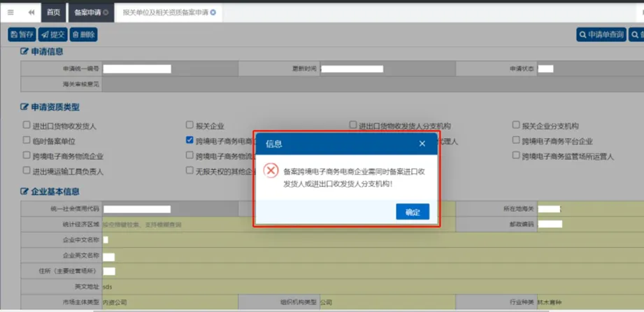
Task: Select the 备案申请 tab
Action: point(87,13)
